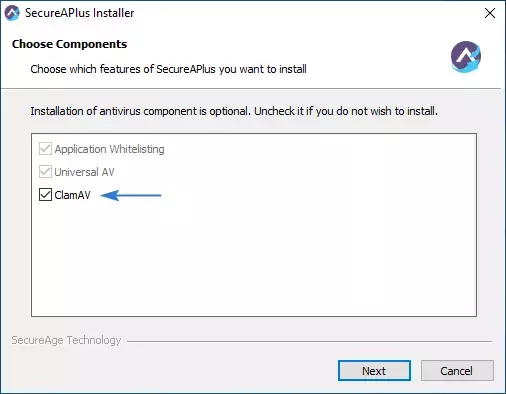Image resolution: width=506 pixels, height=394 pixels.
Task: Close the SecureAPlus Installer window
Action: click(x=490, y=13)
